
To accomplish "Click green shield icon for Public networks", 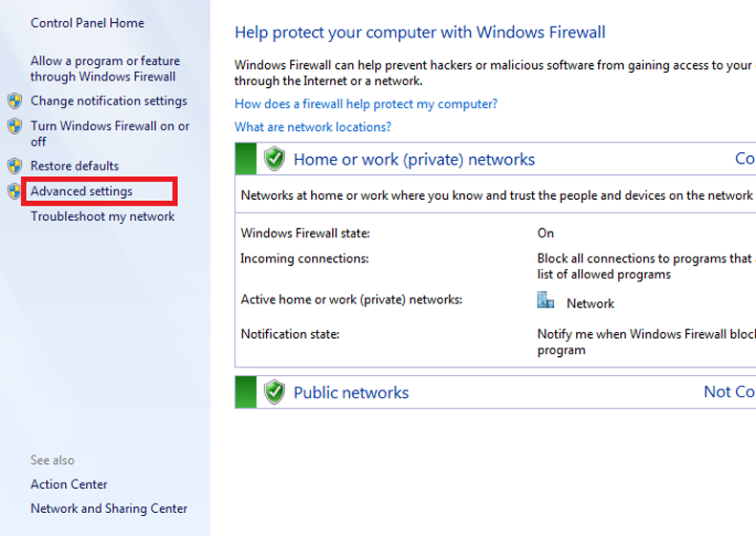I will (x=275, y=391).
